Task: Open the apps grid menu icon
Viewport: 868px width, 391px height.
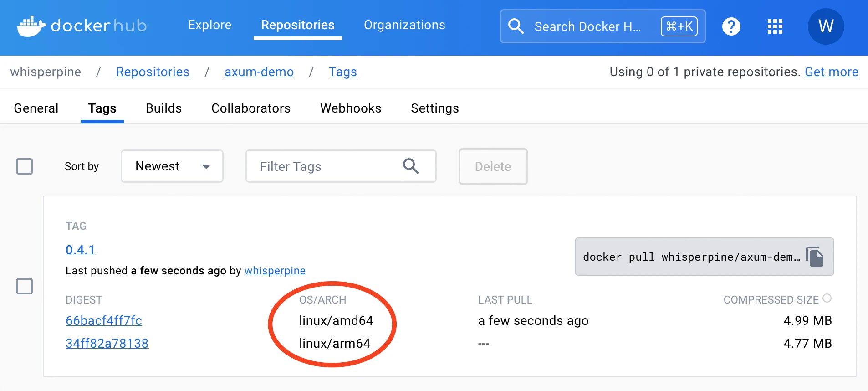Action: pyautogui.click(x=775, y=26)
